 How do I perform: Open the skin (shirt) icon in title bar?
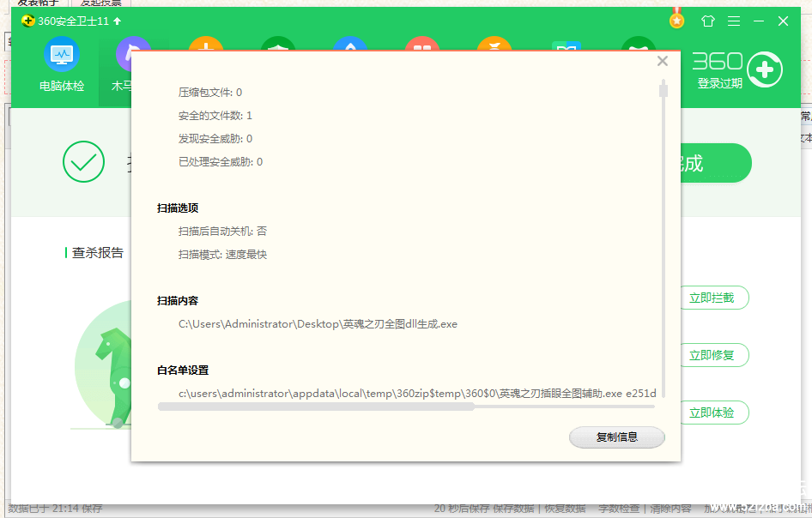[708, 21]
